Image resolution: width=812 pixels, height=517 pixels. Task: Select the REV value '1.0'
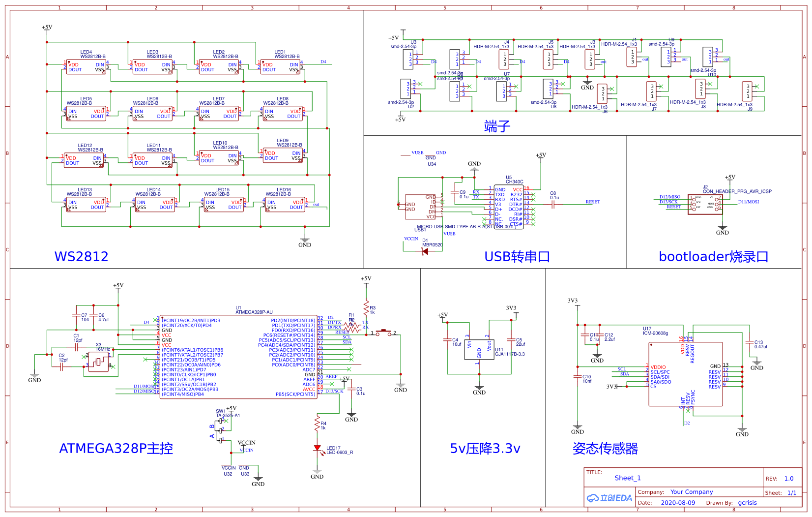(x=789, y=479)
